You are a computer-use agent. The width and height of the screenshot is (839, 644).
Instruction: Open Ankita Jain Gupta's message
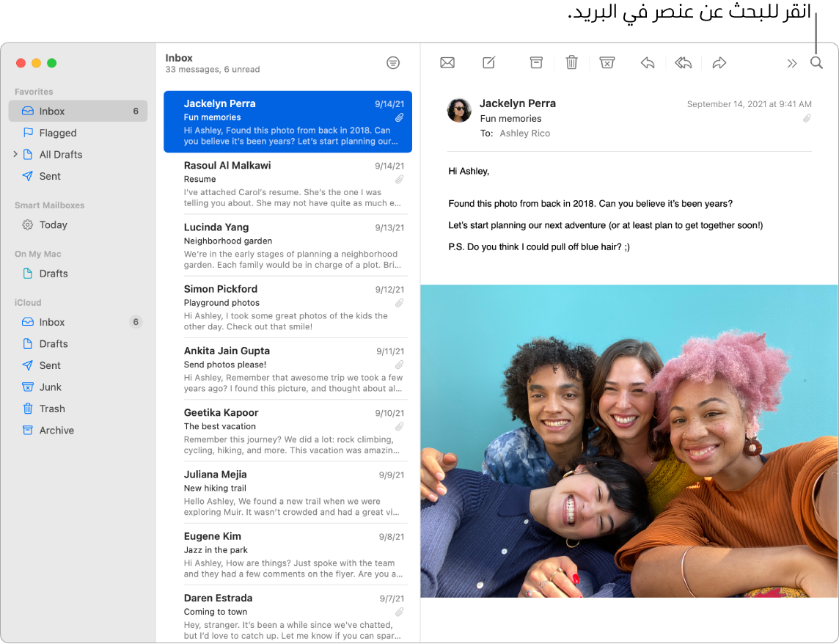tap(288, 369)
